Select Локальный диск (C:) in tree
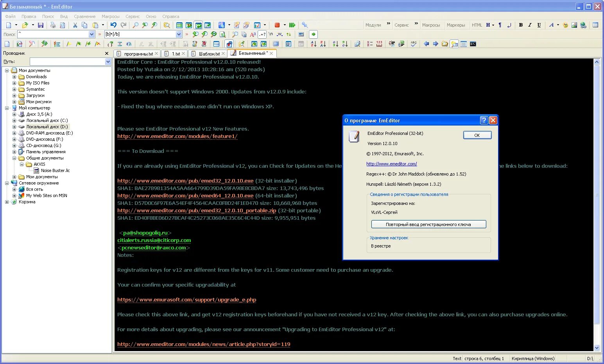604x364 pixels. tap(47, 120)
